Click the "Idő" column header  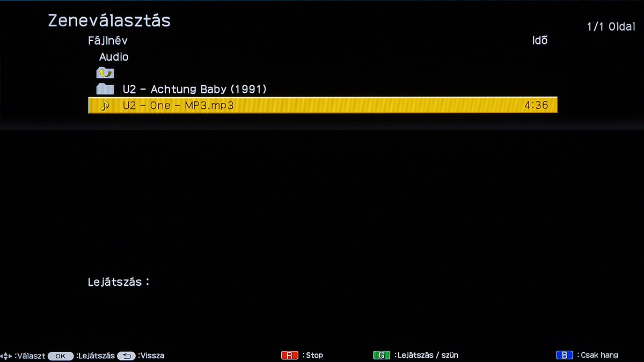pos(539,41)
